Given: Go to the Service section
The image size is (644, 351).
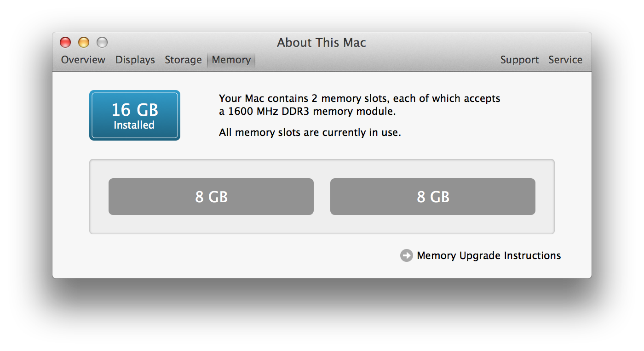Looking at the screenshot, I should point(565,60).
